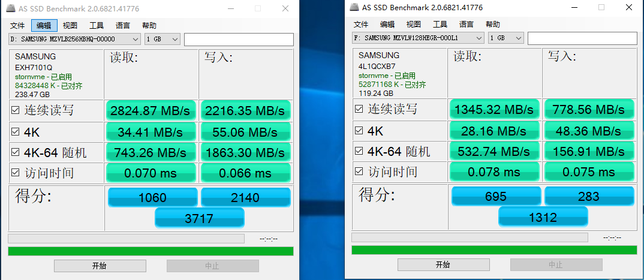The height and width of the screenshot is (280, 644).
Task: Toggle 访问时间 checkbox in right window
Action: tap(359, 172)
